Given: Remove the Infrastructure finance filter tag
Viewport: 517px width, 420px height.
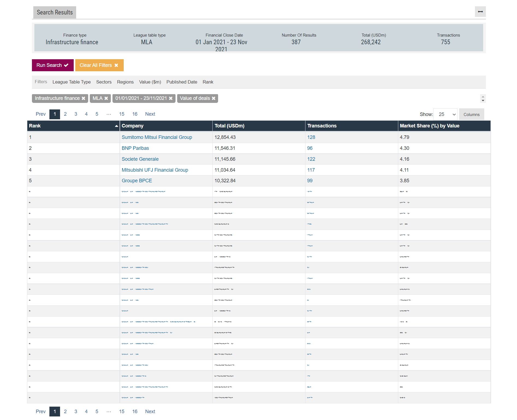Looking at the screenshot, I should pyautogui.click(x=84, y=98).
